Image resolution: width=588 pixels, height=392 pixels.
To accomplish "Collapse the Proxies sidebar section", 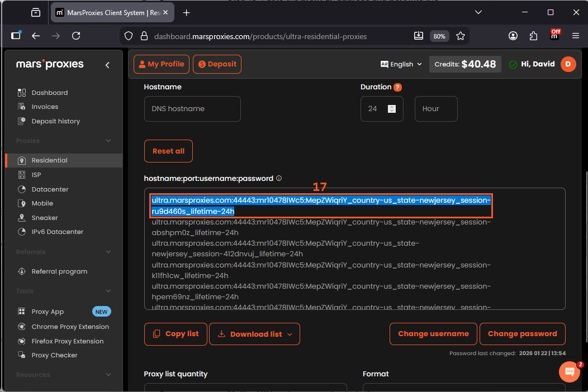I will 108,141.
